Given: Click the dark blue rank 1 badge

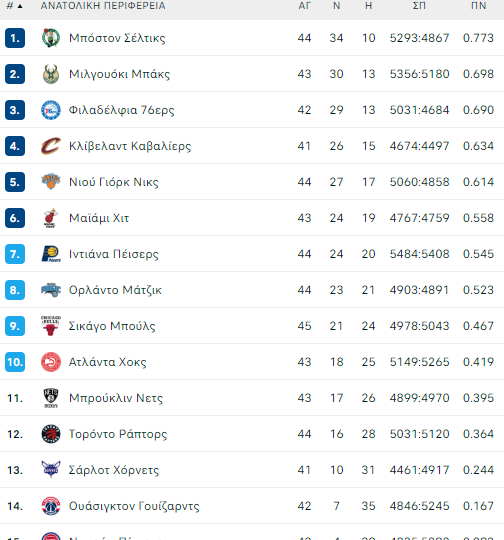Looking at the screenshot, I should [15, 38].
